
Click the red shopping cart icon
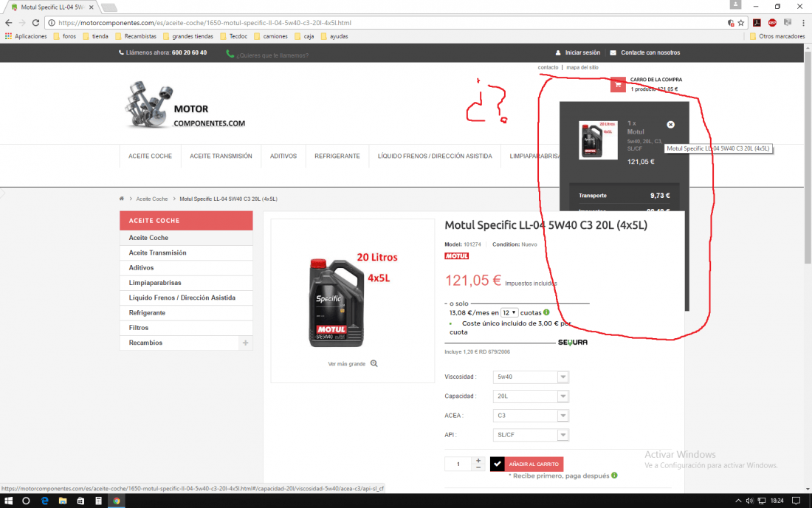(x=618, y=84)
